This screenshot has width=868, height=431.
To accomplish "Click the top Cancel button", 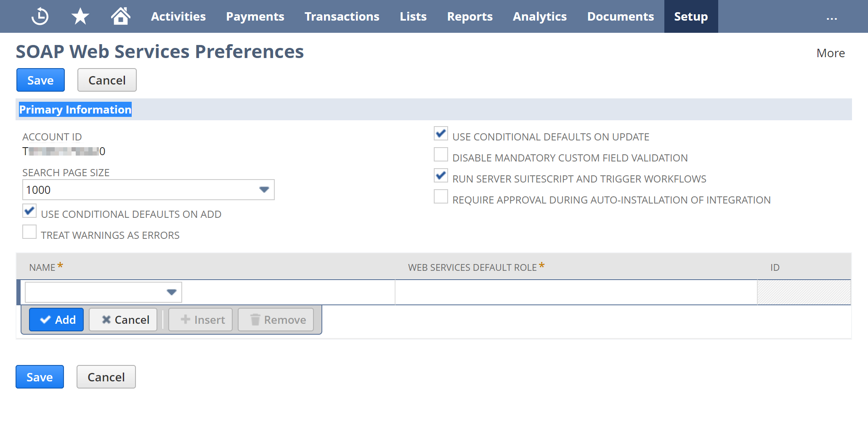I will point(107,80).
